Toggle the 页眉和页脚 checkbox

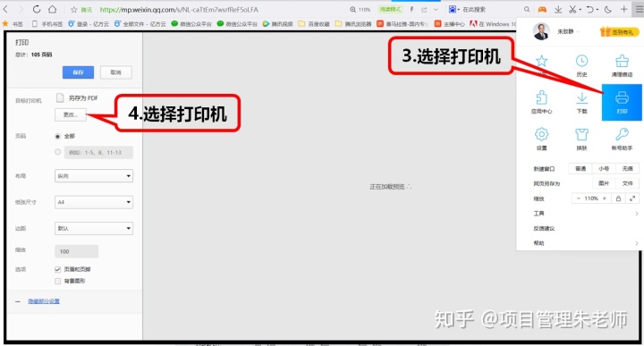pyautogui.click(x=57, y=269)
